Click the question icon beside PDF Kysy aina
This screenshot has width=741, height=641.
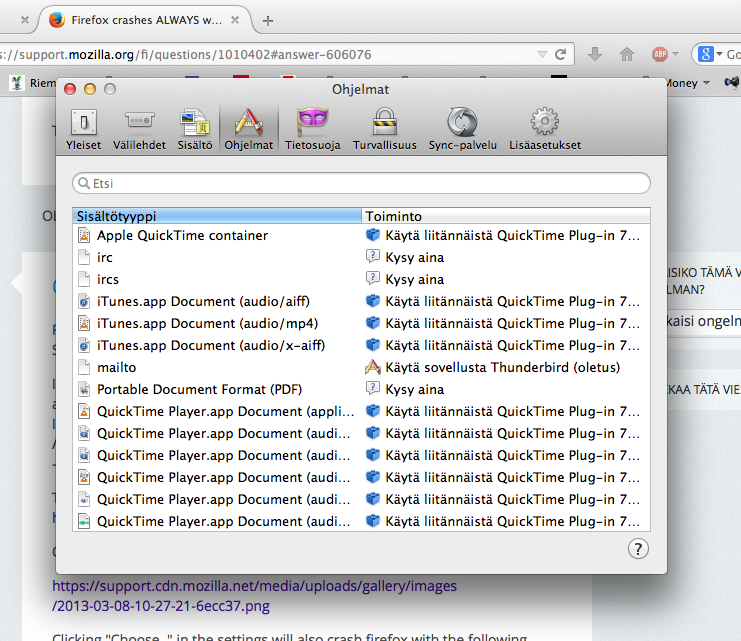point(373,389)
